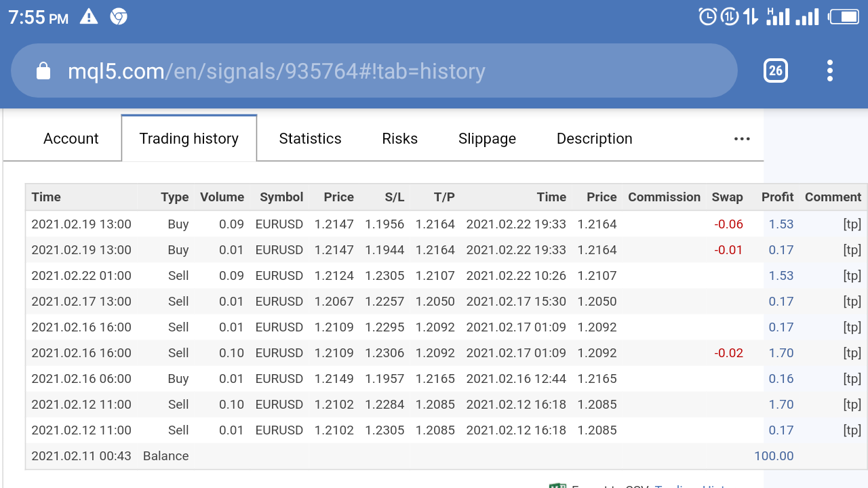Select the Balance row label
This screenshot has width=868, height=488.
pos(165,456)
